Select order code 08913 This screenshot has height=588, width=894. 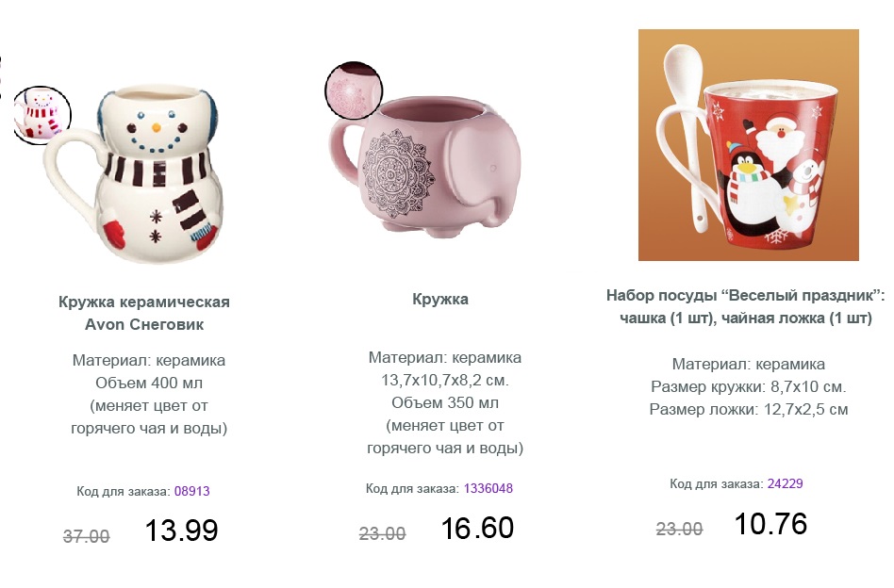pyautogui.click(x=192, y=491)
